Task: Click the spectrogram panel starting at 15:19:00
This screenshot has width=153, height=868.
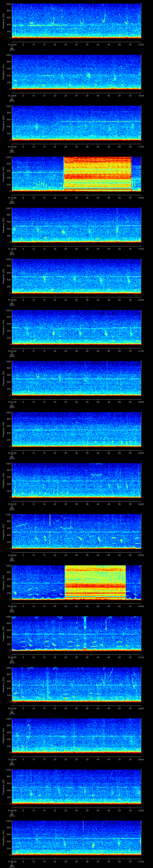Action: pyautogui.click(x=76, y=276)
